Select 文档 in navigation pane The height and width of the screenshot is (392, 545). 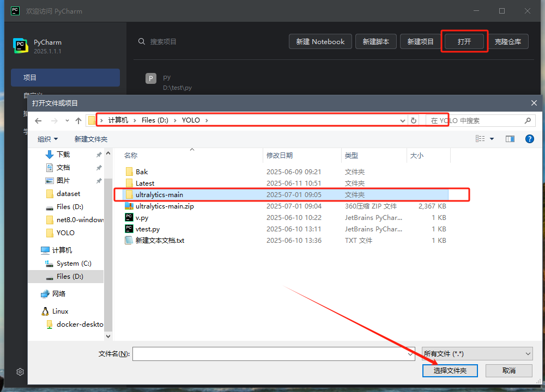point(63,168)
